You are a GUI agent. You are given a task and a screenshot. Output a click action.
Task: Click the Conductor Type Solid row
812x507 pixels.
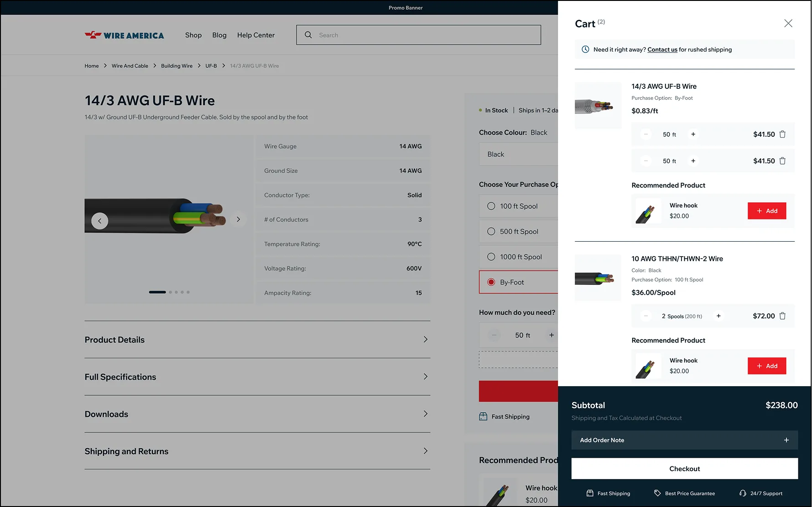coord(343,195)
